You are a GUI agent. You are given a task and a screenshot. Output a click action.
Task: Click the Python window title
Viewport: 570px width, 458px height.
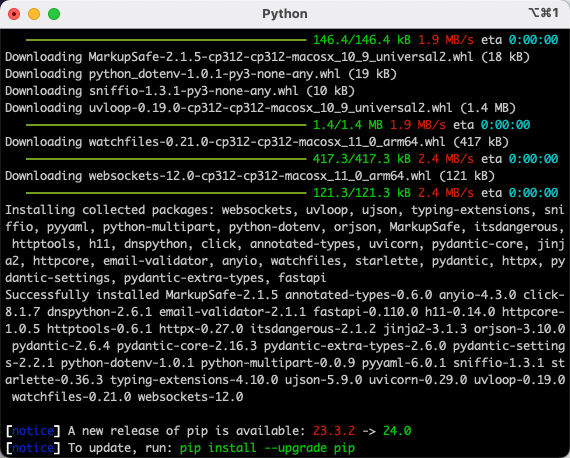(x=285, y=14)
